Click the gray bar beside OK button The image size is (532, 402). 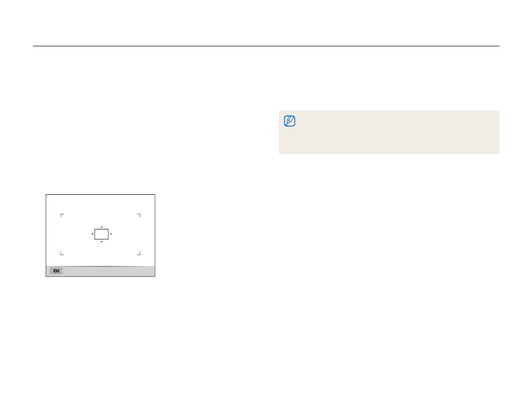(109, 271)
